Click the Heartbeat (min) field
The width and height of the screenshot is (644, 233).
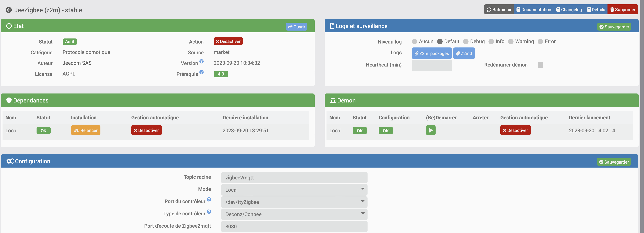coord(432,65)
